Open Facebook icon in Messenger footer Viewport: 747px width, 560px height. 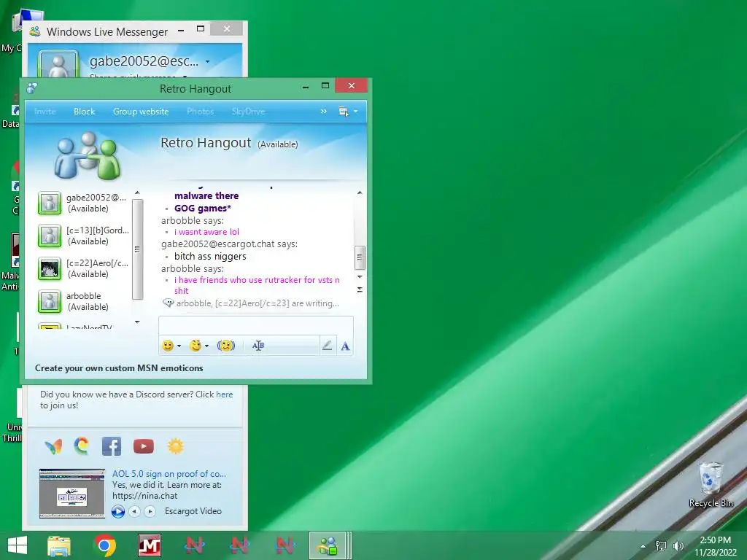[x=112, y=447]
